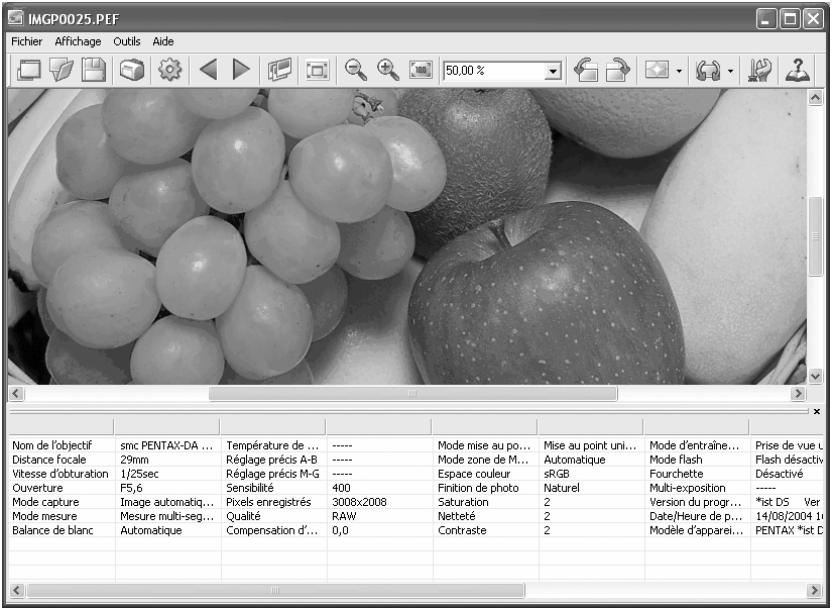
Task: Close the image data panel with the x
Action: coord(817,411)
